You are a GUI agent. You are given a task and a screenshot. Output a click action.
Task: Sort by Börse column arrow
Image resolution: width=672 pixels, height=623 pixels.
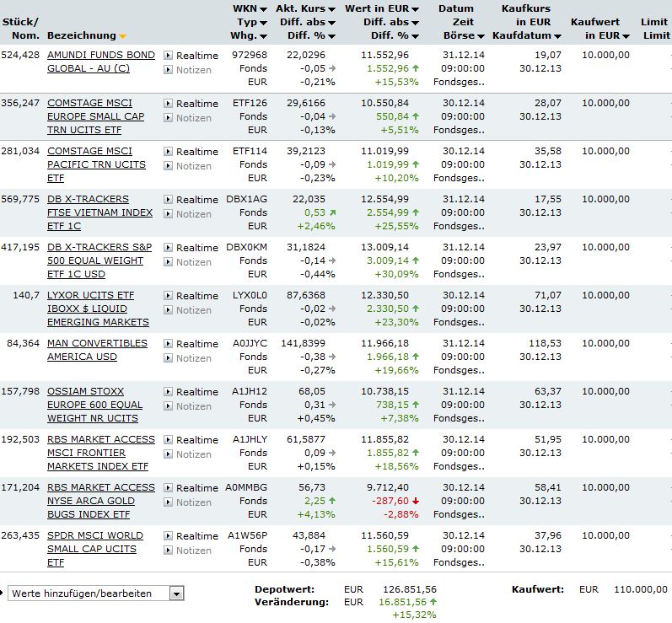click(x=481, y=37)
